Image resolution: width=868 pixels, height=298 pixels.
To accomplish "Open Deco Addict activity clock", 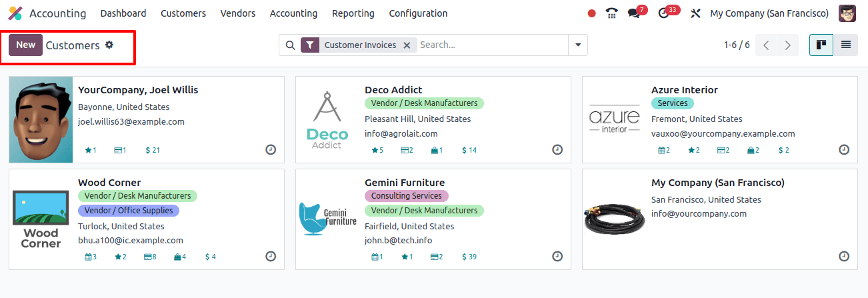I will pos(557,149).
